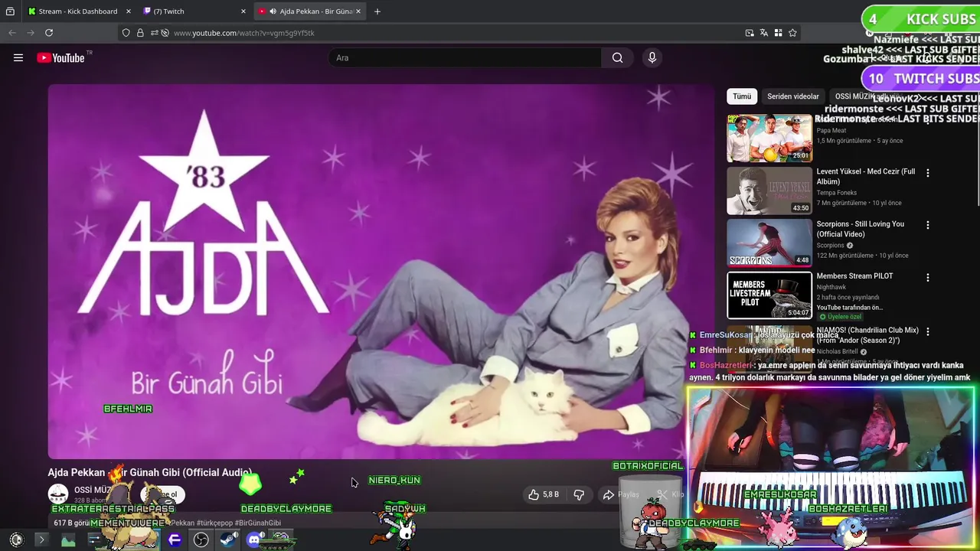Go back with the browser back arrow

click(x=12, y=33)
